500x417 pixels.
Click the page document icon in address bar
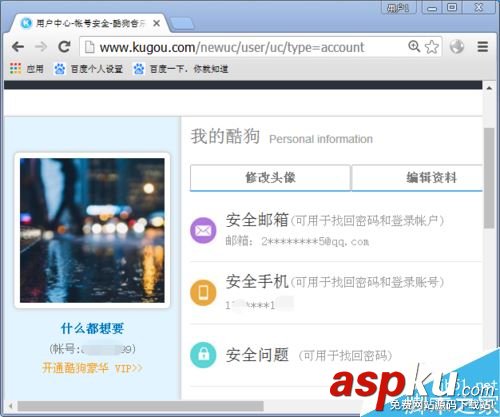point(89,47)
